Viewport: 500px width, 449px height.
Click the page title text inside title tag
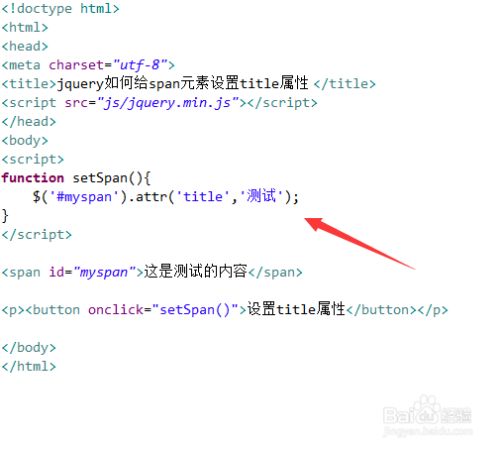point(182,83)
